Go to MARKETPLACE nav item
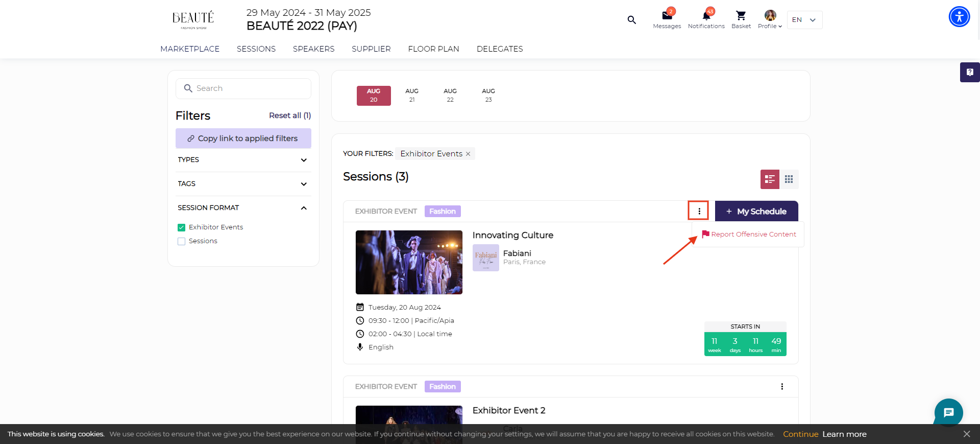 (x=190, y=49)
